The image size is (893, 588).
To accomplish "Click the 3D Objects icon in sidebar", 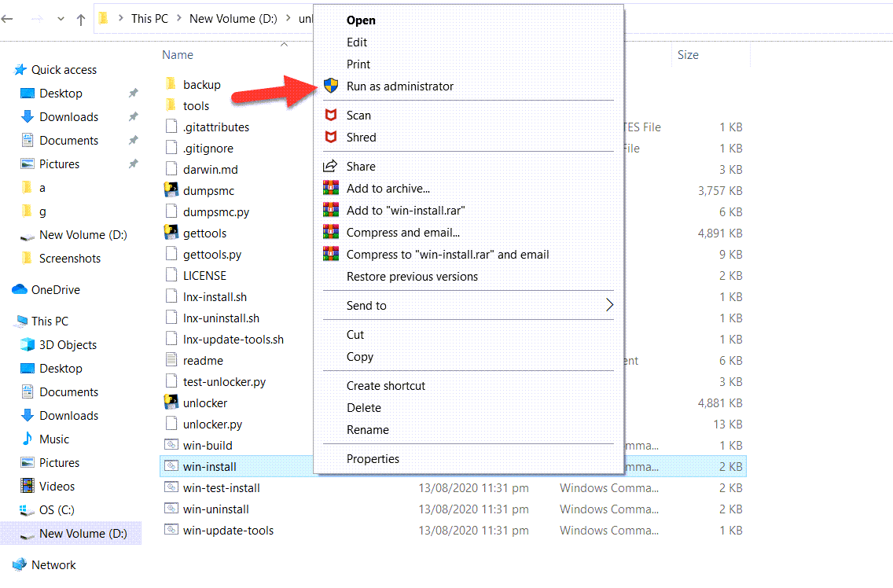I will 28,345.
